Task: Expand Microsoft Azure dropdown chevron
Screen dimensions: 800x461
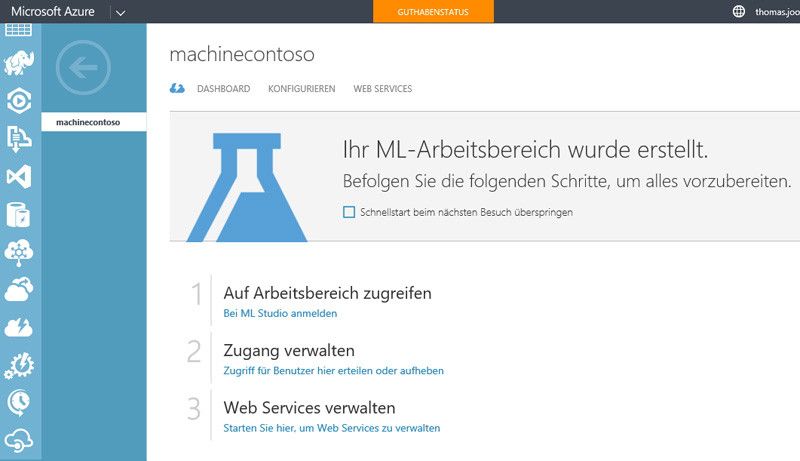Action: coord(120,13)
